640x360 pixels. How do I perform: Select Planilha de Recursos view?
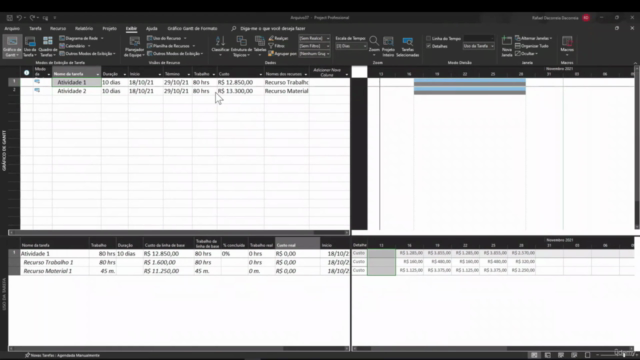coord(171,46)
